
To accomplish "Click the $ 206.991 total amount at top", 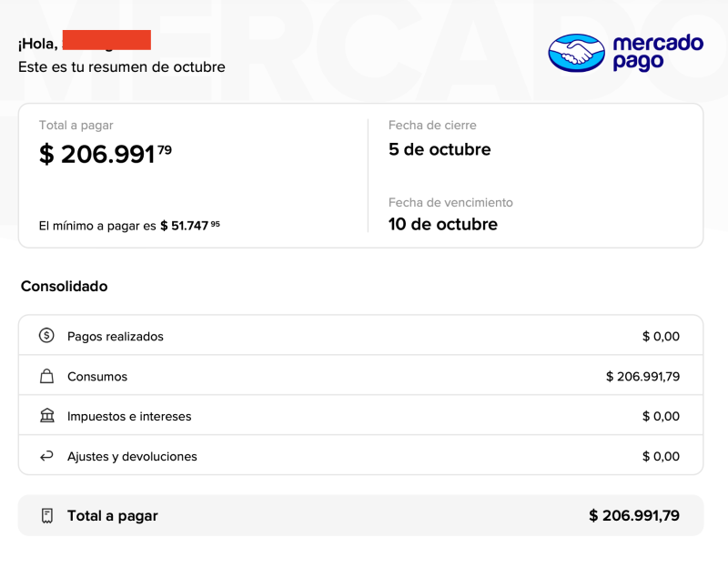I will click(105, 155).
